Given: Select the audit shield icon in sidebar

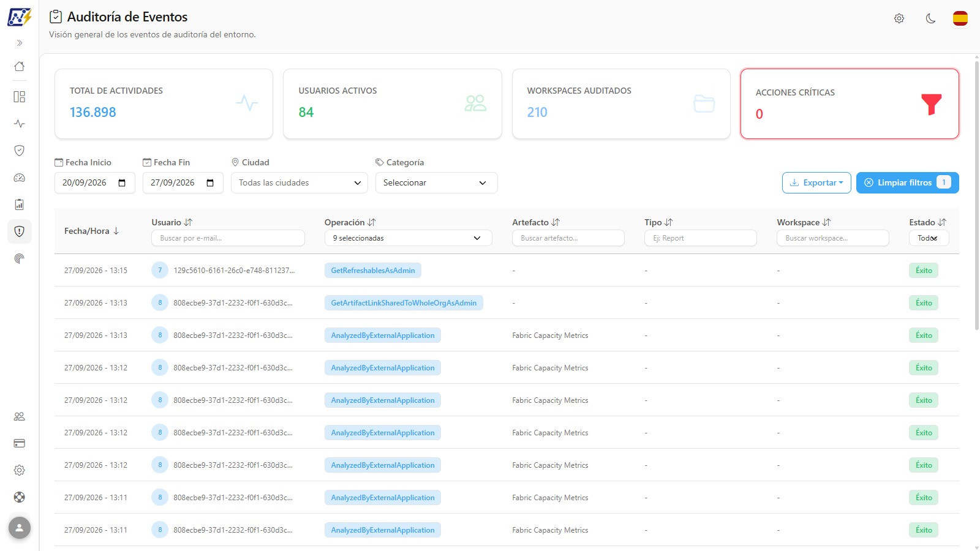Looking at the screenshot, I should click(20, 231).
